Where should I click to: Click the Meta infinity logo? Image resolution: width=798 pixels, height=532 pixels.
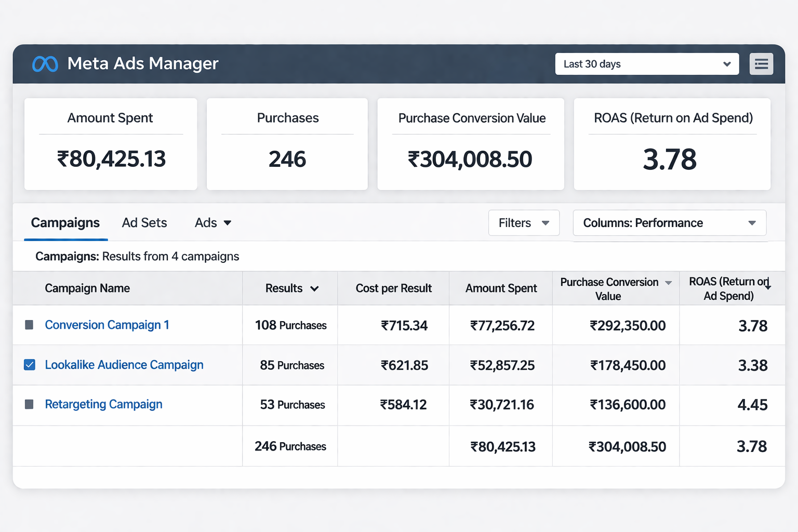coord(45,64)
